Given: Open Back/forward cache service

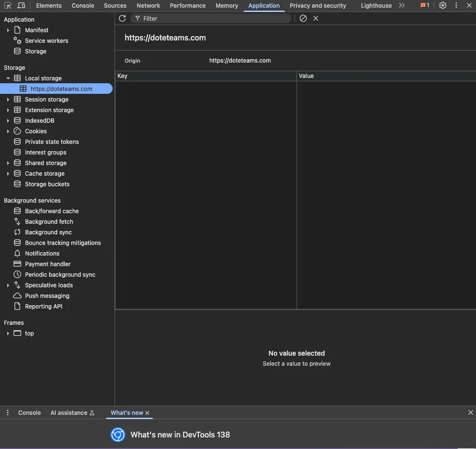Looking at the screenshot, I should pyautogui.click(x=51, y=211).
